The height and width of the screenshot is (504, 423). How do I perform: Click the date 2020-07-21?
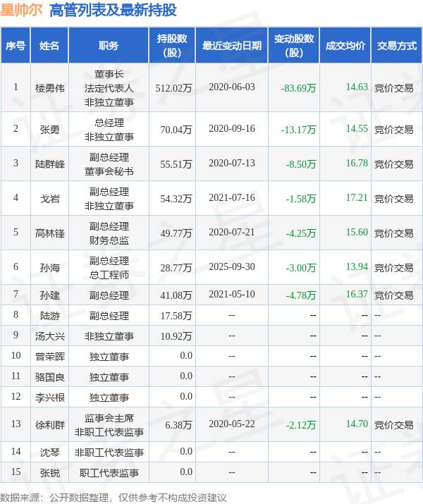click(232, 232)
